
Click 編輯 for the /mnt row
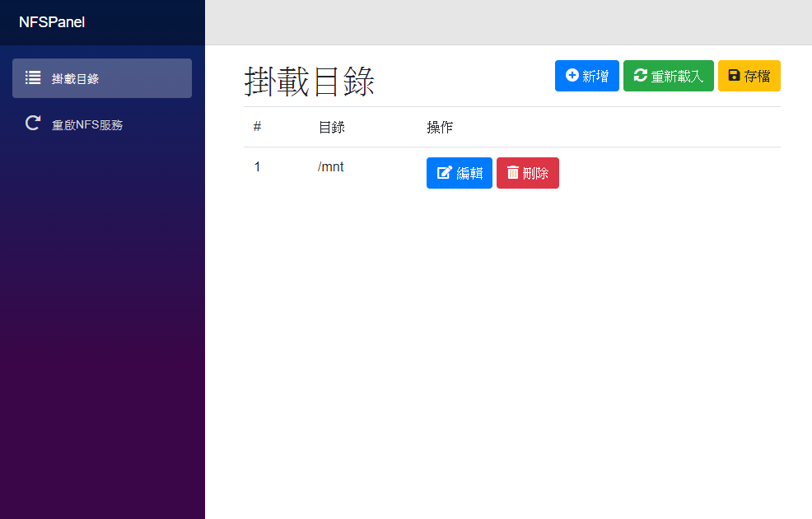point(460,173)
